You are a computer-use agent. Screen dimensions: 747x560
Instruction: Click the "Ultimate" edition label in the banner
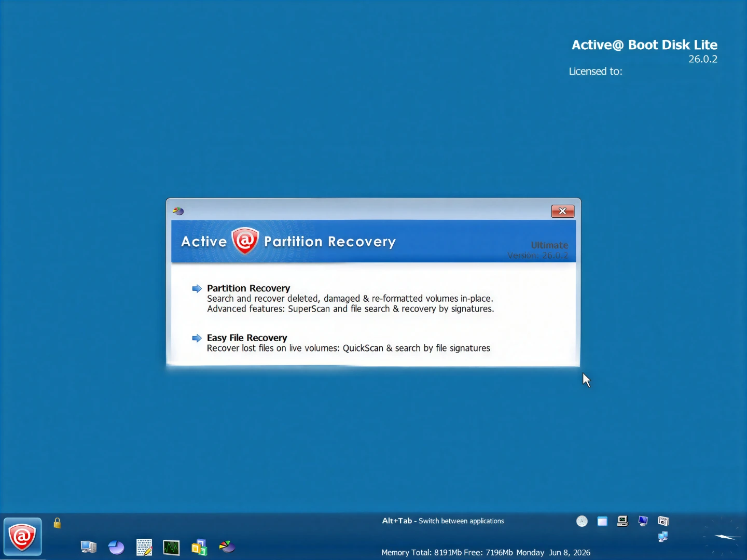[549, 245]
